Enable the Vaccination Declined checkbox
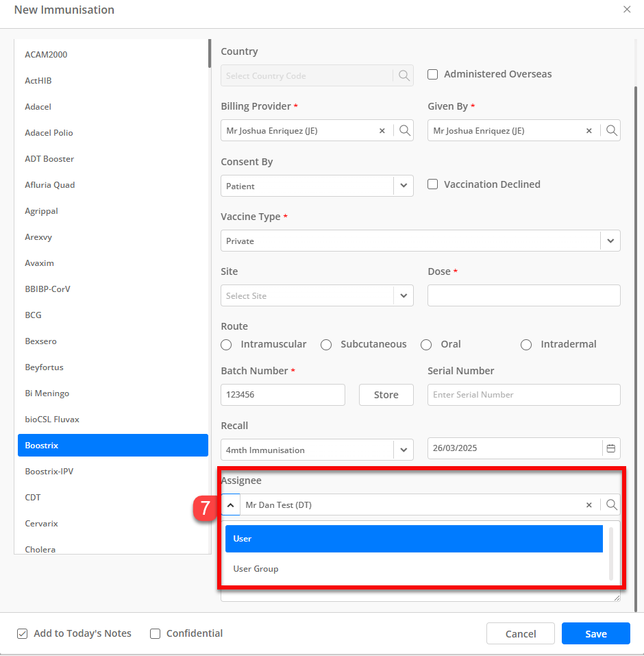 433,184
